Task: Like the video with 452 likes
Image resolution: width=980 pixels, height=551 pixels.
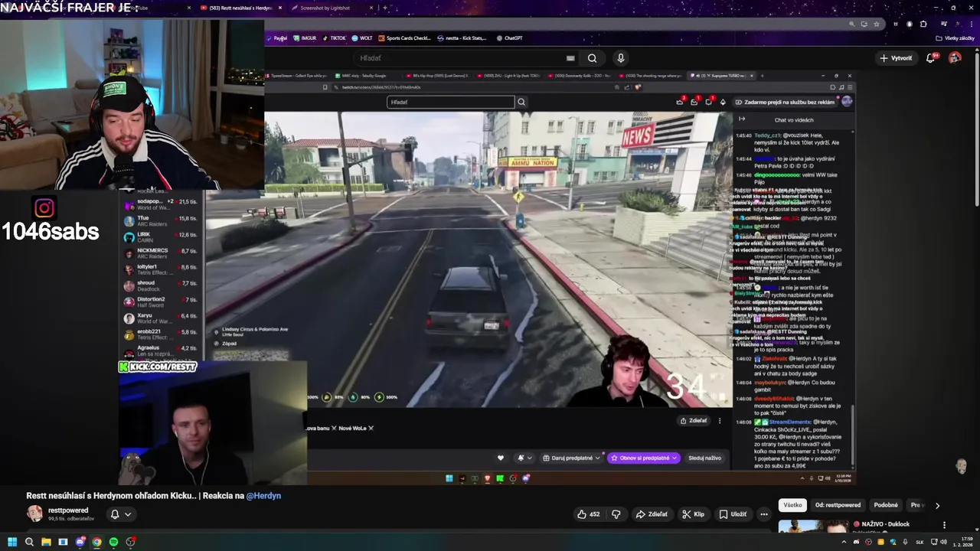Action: click(x=589, y=514)
